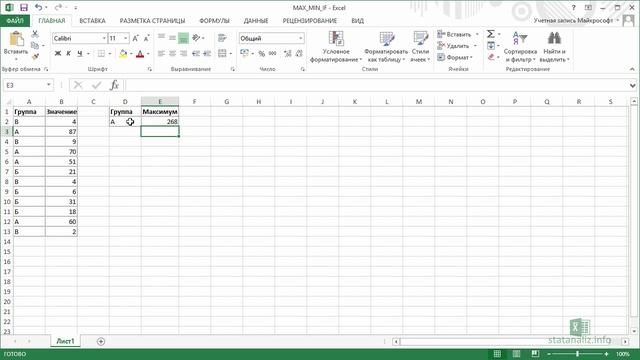640x360 pixels.
Task: Click the Decrease Indent icon
Action: [196, 53]
